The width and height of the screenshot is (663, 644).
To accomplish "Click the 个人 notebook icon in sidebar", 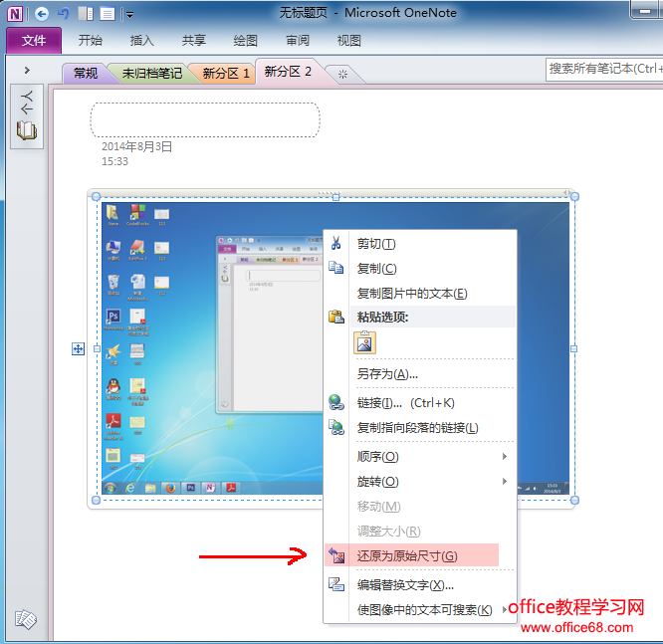I will point(27,115).
